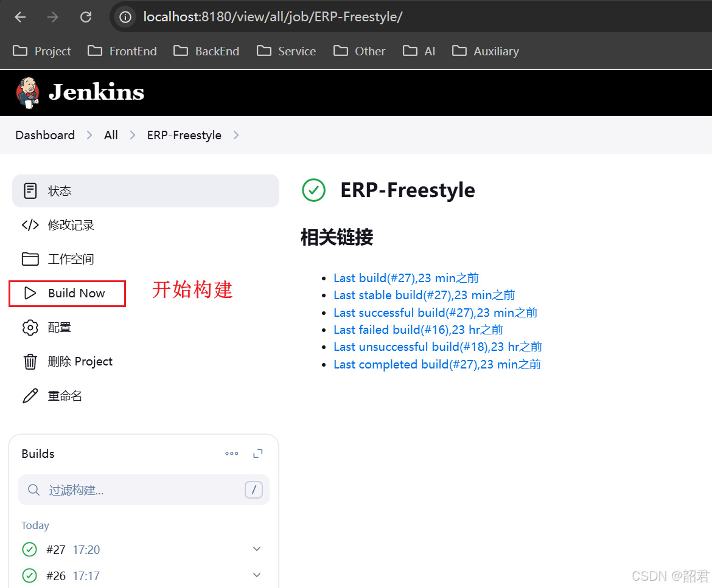Focus the 过滤构建 filter field
The height and width of the screenshot is (588, 712).
[144, 489]
